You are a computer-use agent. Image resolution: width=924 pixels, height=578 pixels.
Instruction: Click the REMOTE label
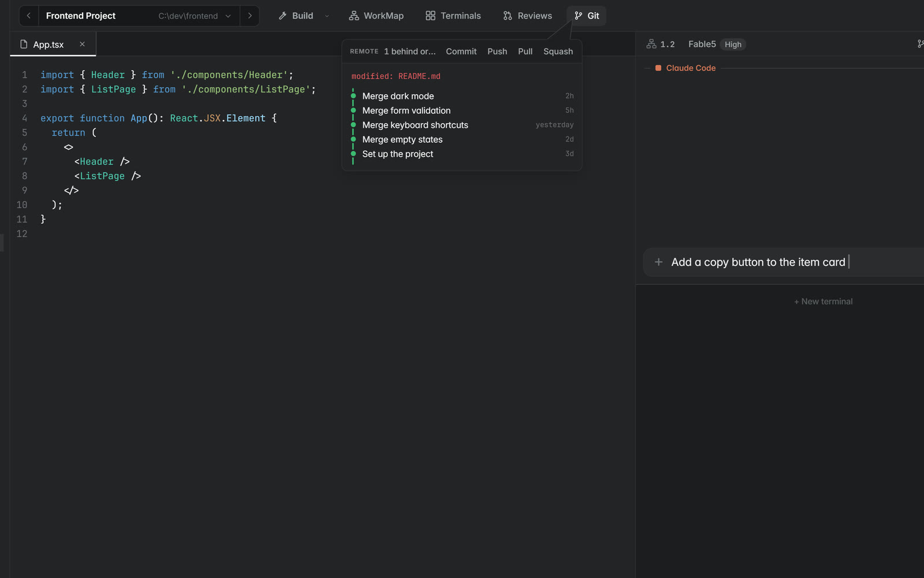point(364,51)
